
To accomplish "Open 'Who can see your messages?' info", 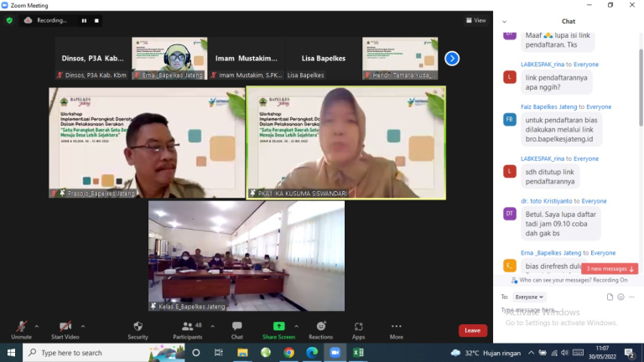I will (569, 281).
